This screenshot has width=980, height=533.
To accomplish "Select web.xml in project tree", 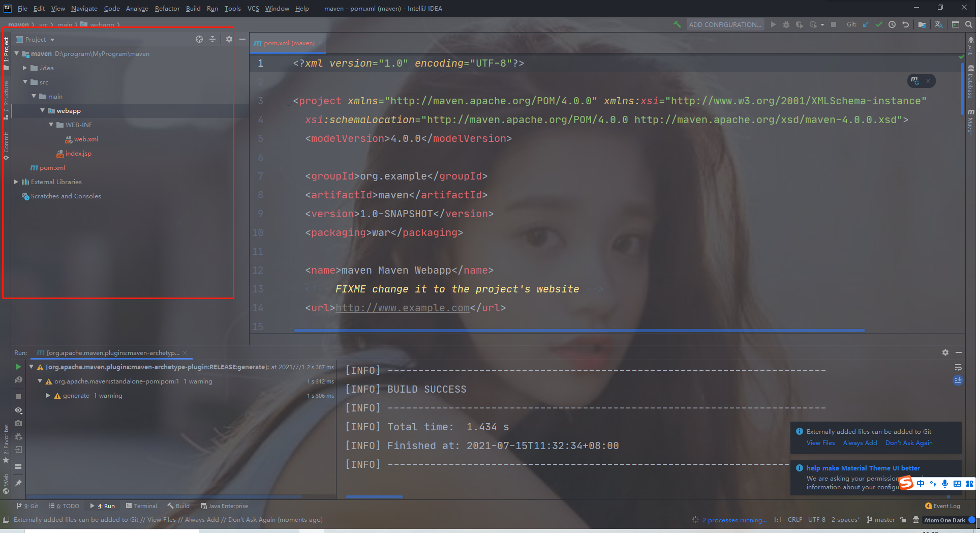I will tap(86, 139).
